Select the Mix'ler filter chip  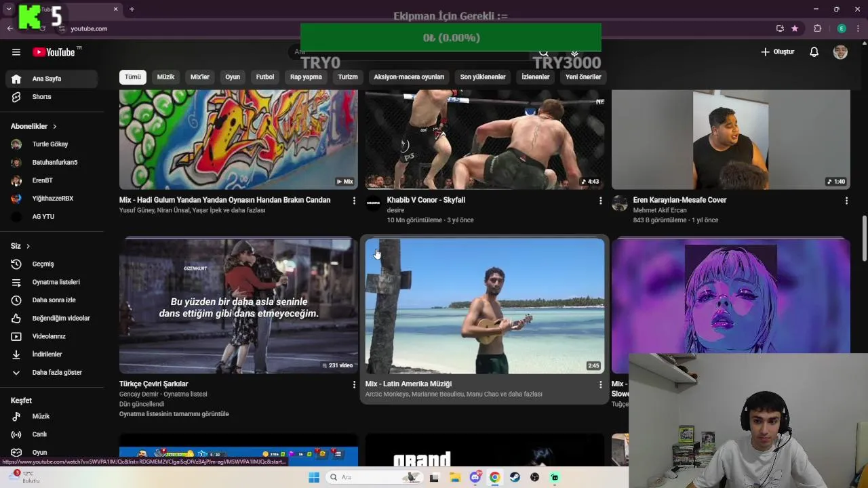tap(200, 77)
